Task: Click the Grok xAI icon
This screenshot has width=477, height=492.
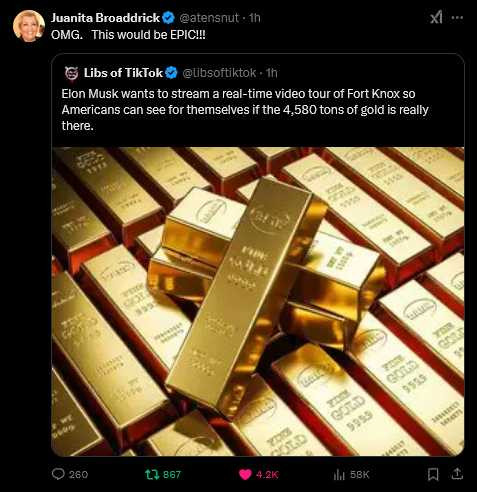Action: (x=436, y=17)
